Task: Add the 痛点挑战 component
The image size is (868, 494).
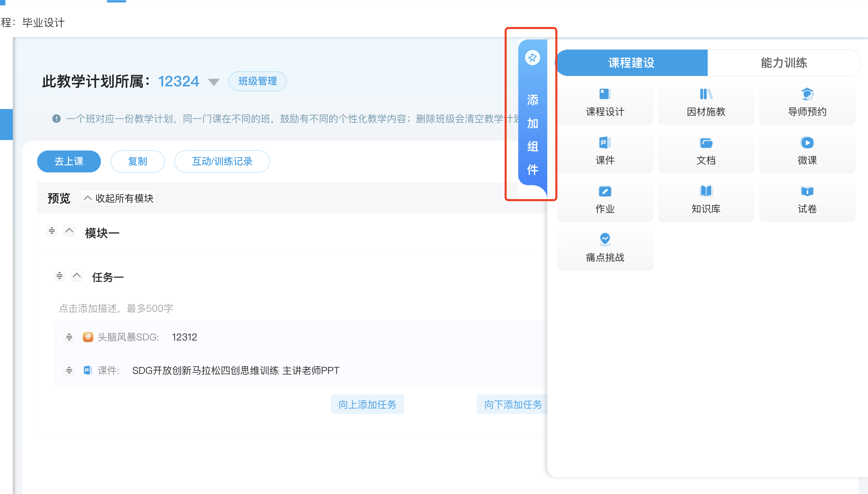Action: click(x=605, y=248)
